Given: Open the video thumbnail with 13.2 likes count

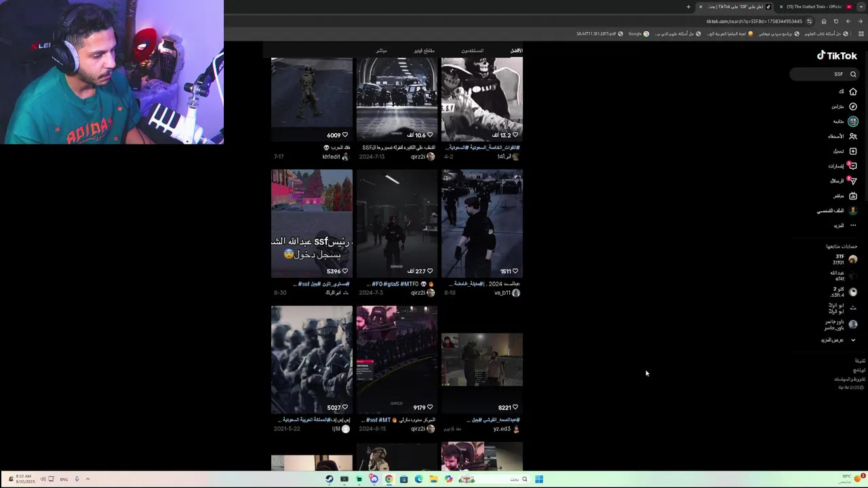Looking at the screenshot, I should (x=482, y=99).
